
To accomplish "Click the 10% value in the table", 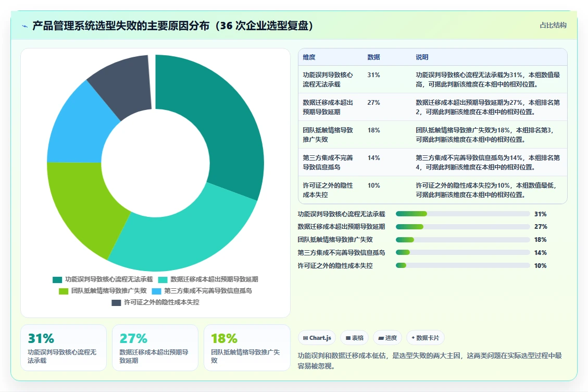I will point(373,186).
